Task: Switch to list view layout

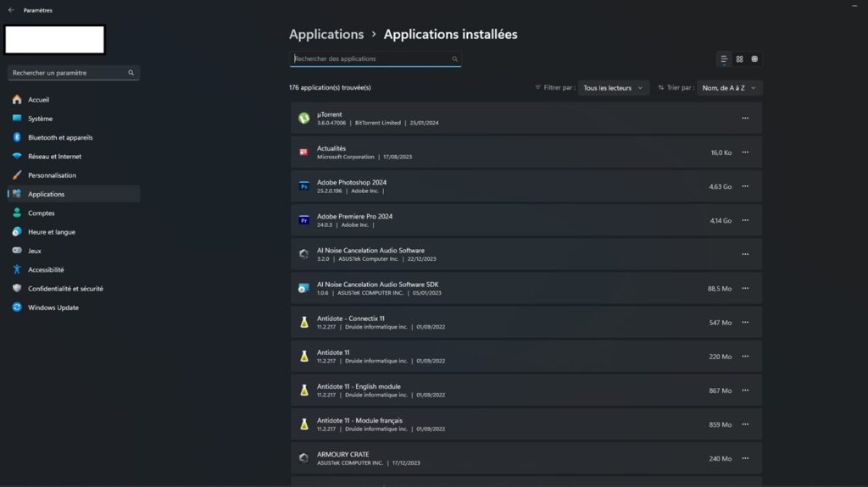Action: (724, 58)
